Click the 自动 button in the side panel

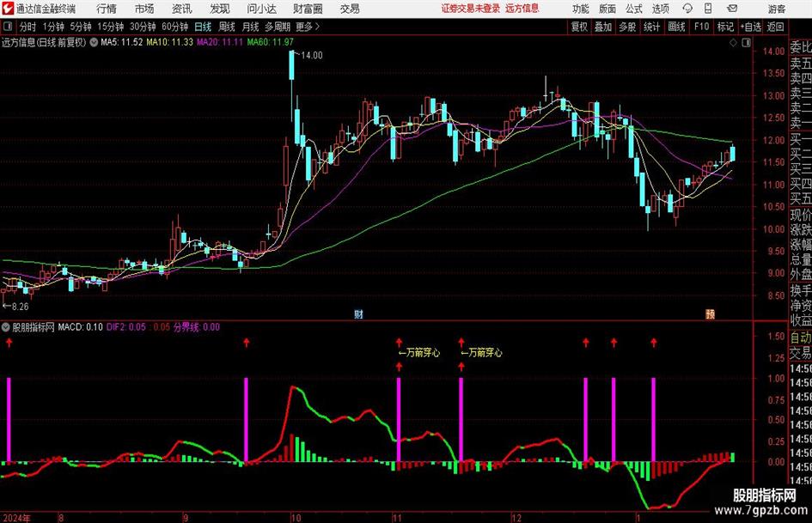coord(801,338)
